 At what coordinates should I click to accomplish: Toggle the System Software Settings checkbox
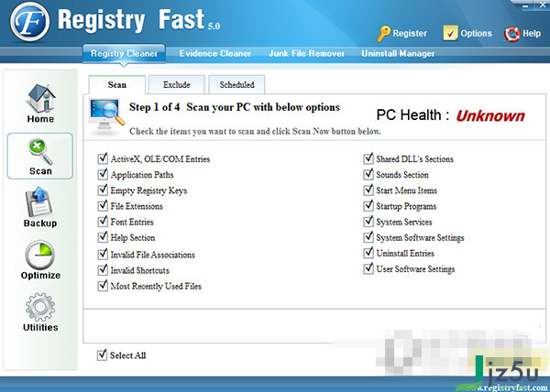pyautogui.click(x=368, y=237)
